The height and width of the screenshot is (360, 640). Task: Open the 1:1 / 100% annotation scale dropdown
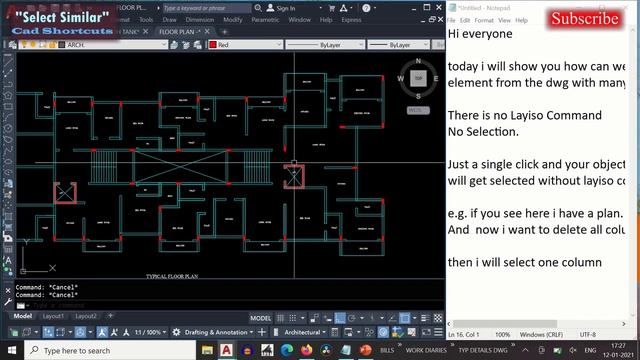coord(150,332)
